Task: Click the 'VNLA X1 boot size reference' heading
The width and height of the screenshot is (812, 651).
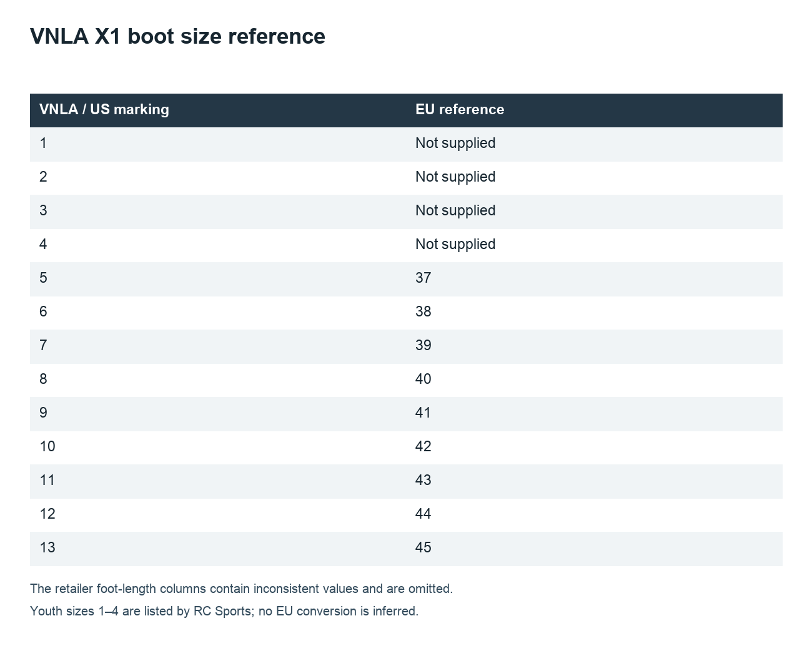Action: 177,36
